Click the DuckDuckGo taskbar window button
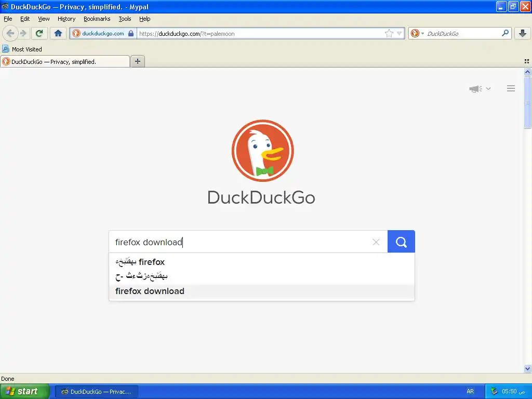 click(97, 392)
